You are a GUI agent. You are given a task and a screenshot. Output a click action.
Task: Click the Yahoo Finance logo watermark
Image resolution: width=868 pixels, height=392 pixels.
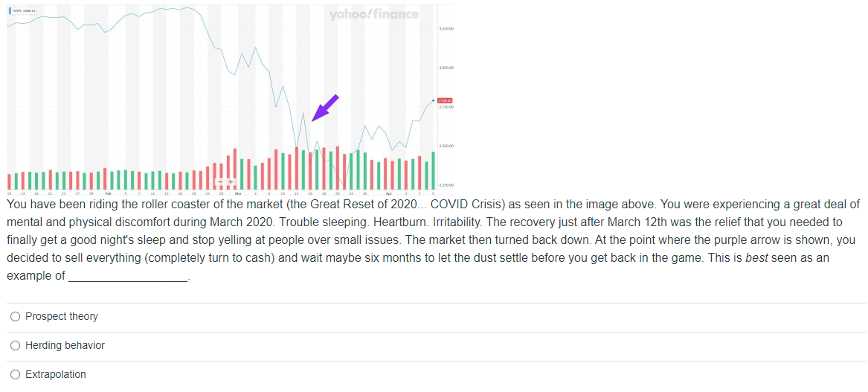click(x=373, y=13)
